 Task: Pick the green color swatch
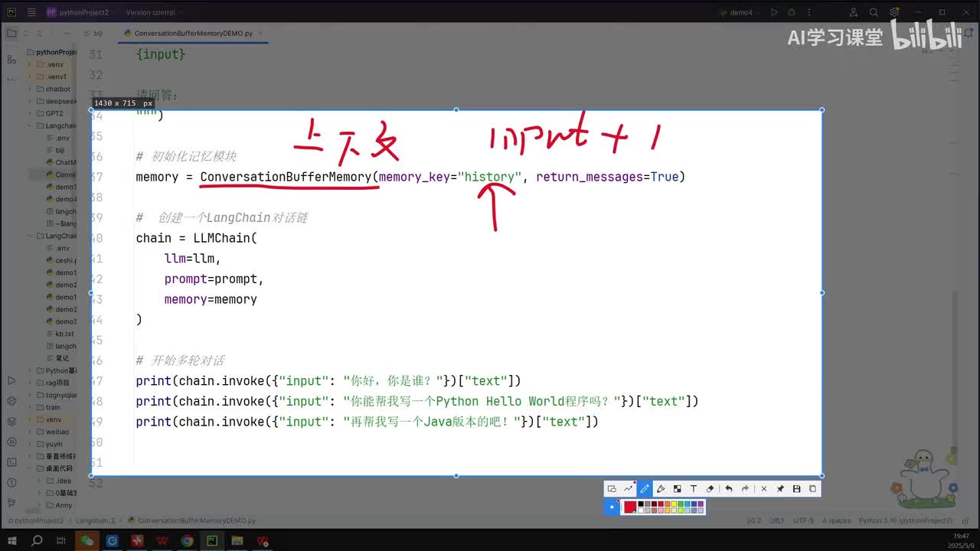[x=681, y=504]
